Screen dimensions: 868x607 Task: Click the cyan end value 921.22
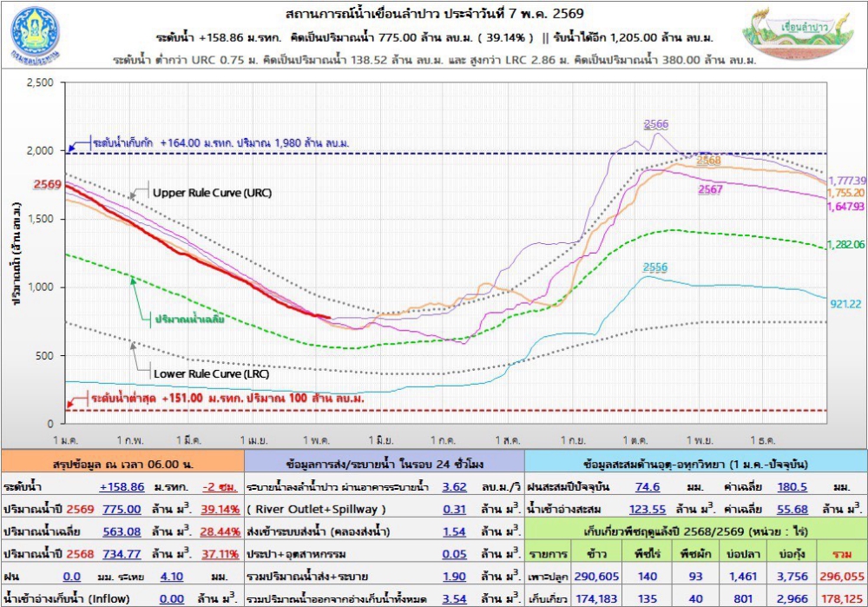click(845, 304)
